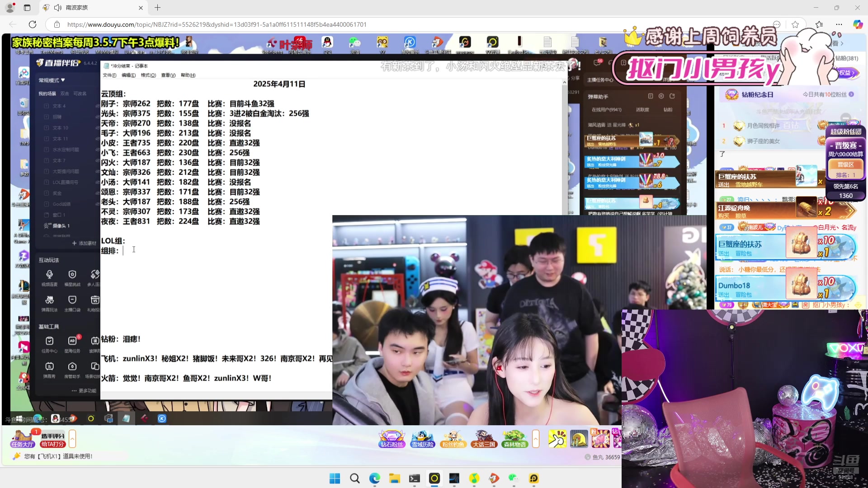
Task: Open 弹幕秀 icon under 基础工具
Action: pos(49,370)
